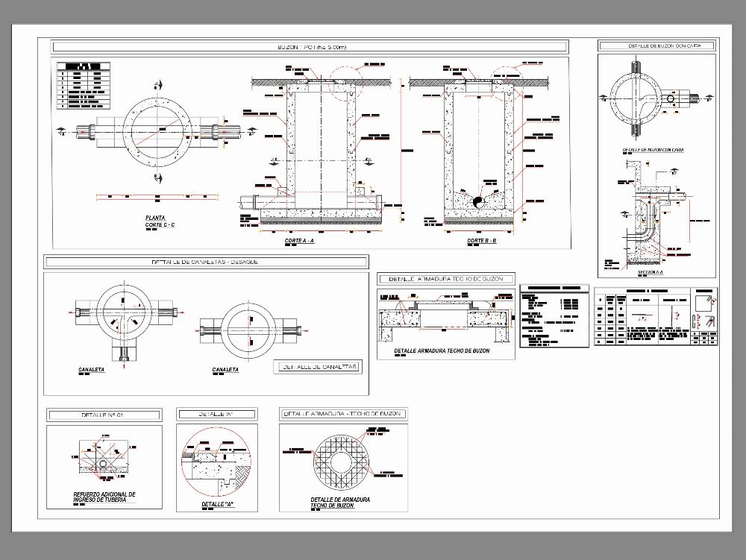This screenshot has height=560, width=746.
Task: Click the BUZON TIPO I title banner
Action: [x=310, y=48]
